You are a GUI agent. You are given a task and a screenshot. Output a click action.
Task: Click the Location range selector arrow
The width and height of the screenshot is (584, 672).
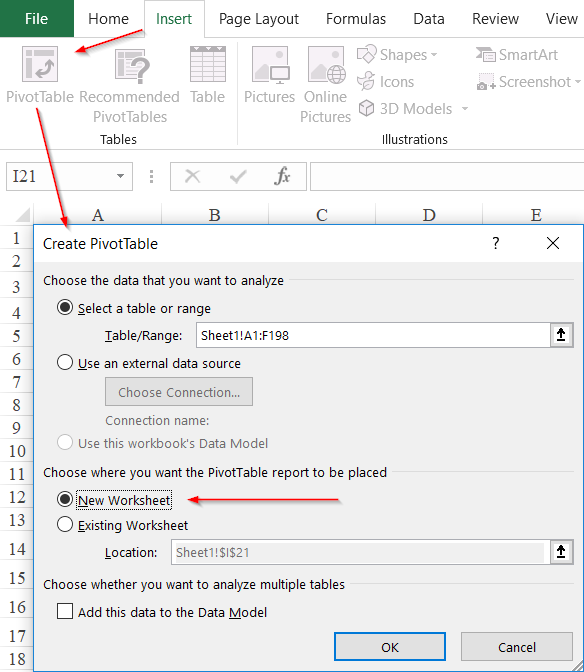(561, 552)
